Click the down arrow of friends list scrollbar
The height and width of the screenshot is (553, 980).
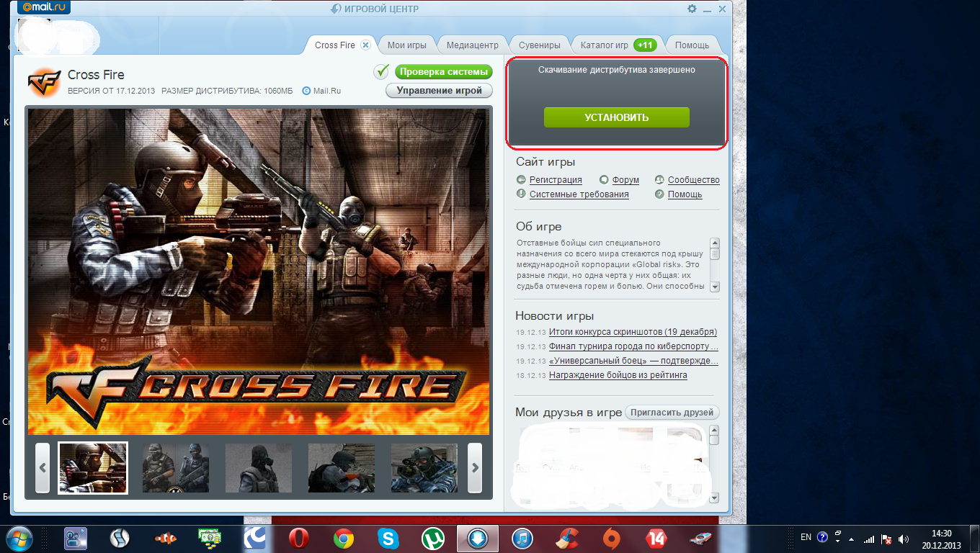pos(715,498)
